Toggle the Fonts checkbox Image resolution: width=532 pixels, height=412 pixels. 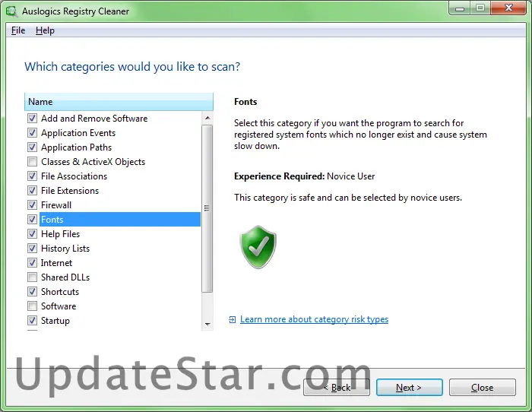pos(32,220)
